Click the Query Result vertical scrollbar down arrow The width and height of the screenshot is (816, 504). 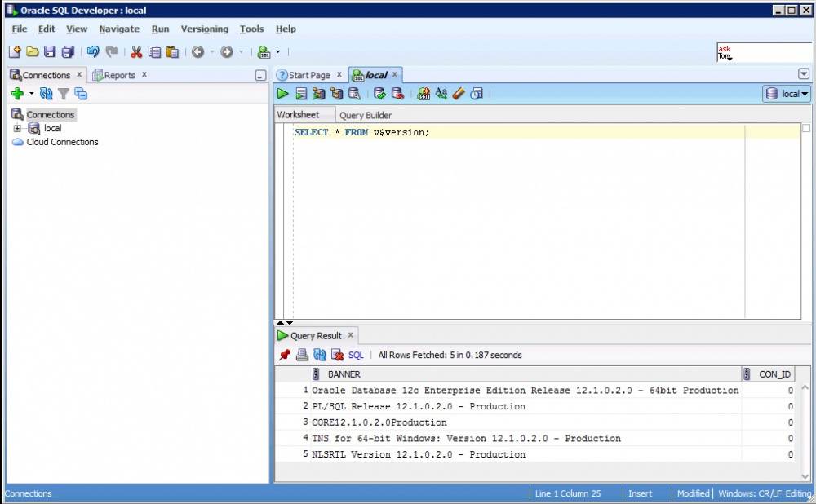(x=805, y=476)
